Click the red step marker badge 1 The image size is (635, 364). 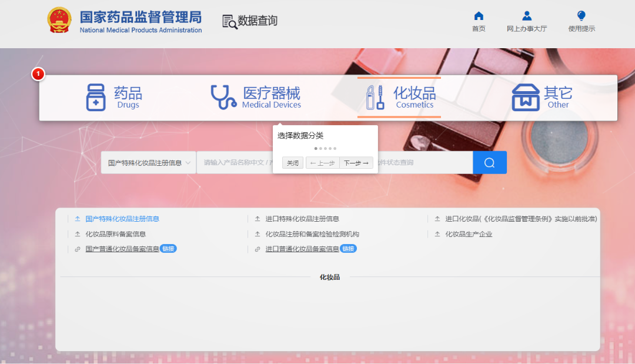pos(38,74)
